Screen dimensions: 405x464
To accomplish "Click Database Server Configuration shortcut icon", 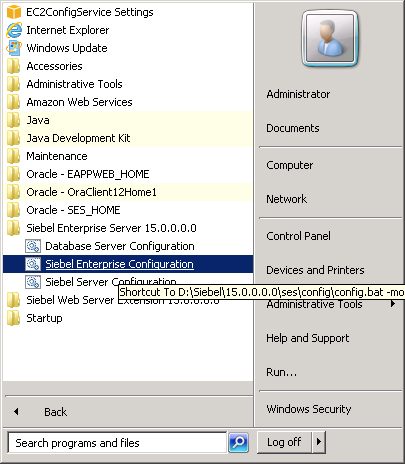I will click(33, 246).
